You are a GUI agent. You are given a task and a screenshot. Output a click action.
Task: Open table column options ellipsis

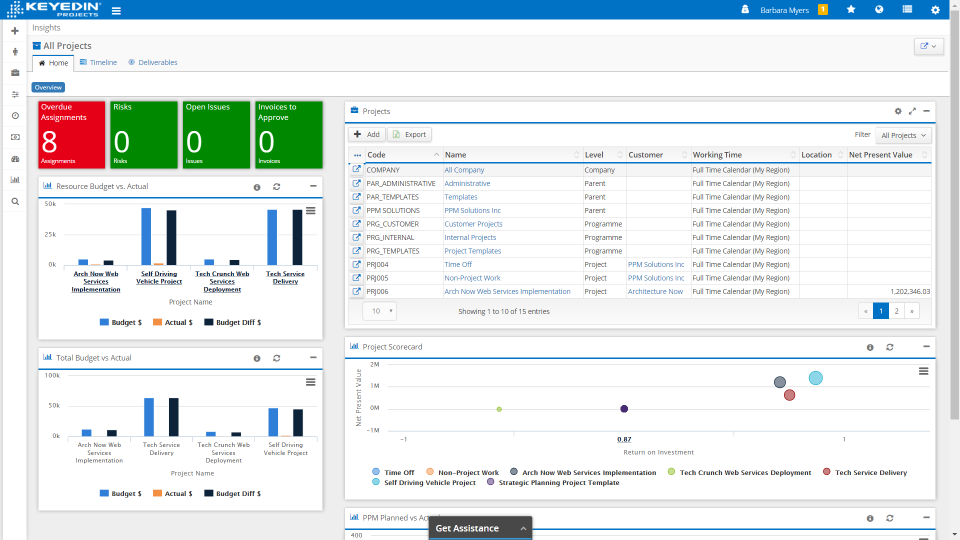pyautogui.click(x=357, y=156)
